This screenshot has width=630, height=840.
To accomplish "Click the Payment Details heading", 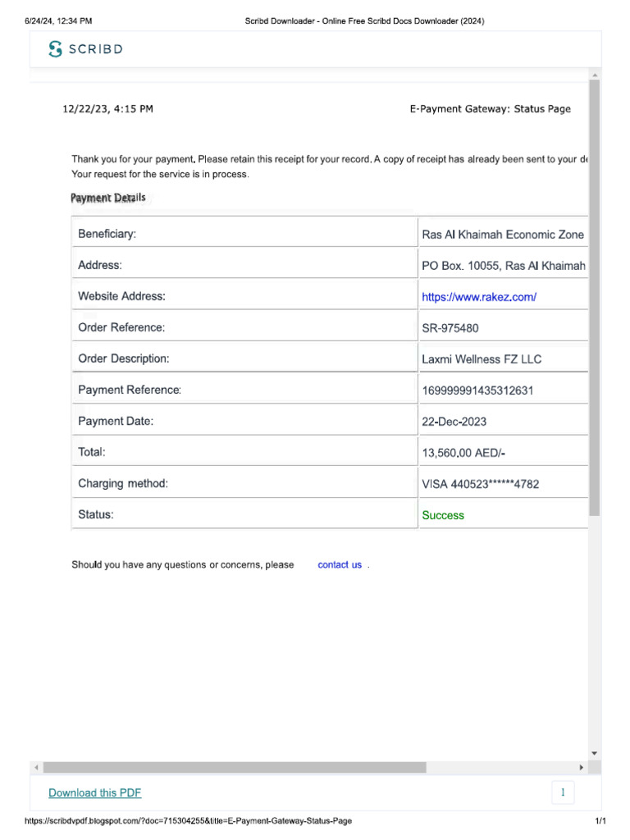I will tap(108, 198).
